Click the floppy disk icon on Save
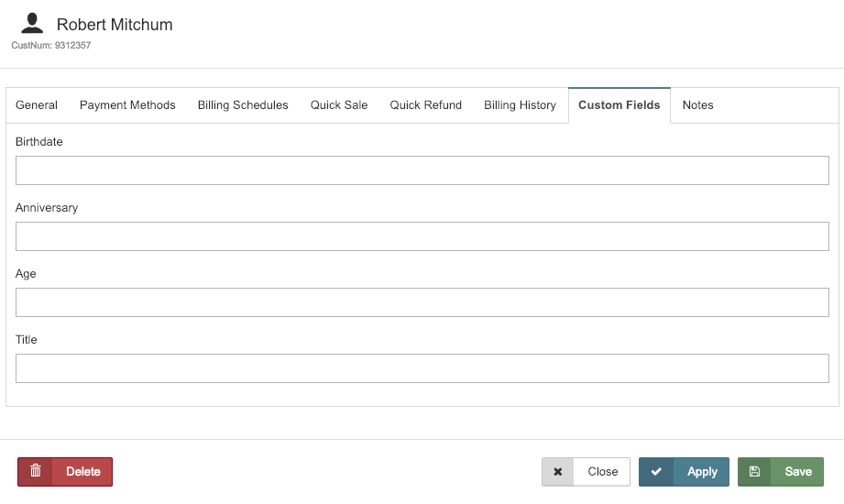The height and width of the screenshot is (504, 844). tap(755, 472)
